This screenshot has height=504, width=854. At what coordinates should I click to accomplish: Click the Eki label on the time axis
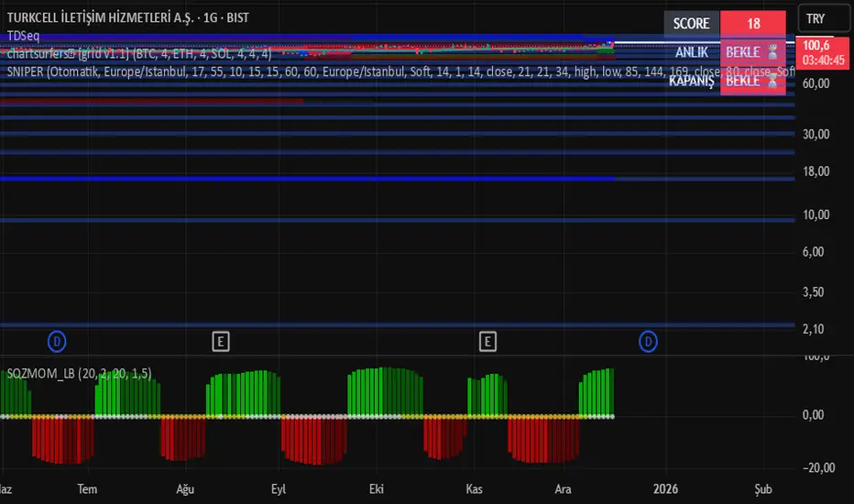(x=374, y=488)
